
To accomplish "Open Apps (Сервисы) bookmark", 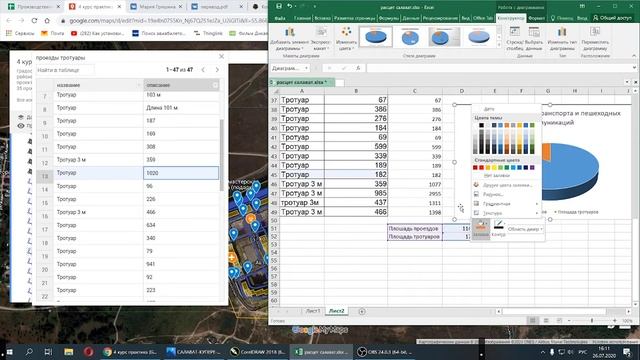I will click(20, 33).
